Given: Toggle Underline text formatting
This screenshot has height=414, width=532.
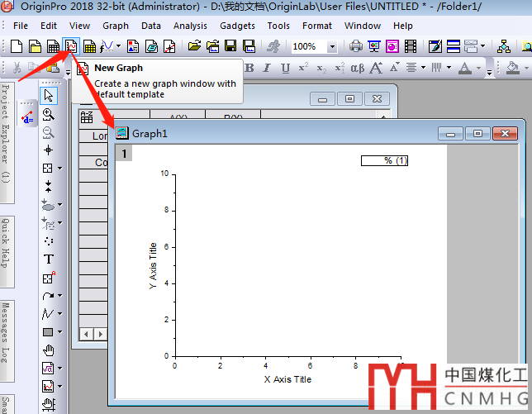Looking at the screenshot, I should pos(283,68).
